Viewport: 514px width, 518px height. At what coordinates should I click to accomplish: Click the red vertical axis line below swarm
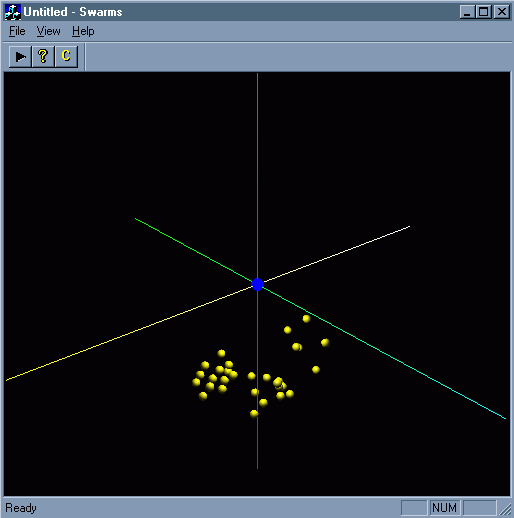coord(257,443)
